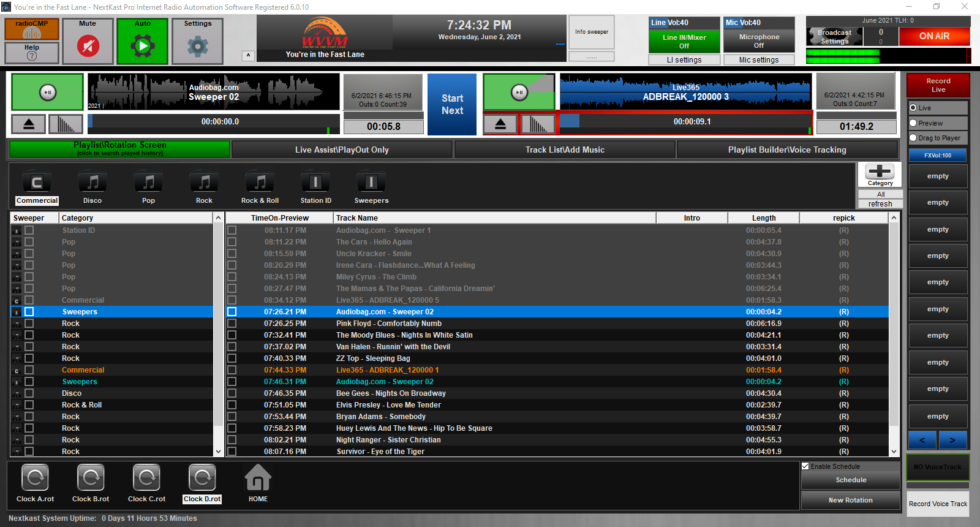
Task: Select the Rock category icon
Action: (x=204, y=188)
